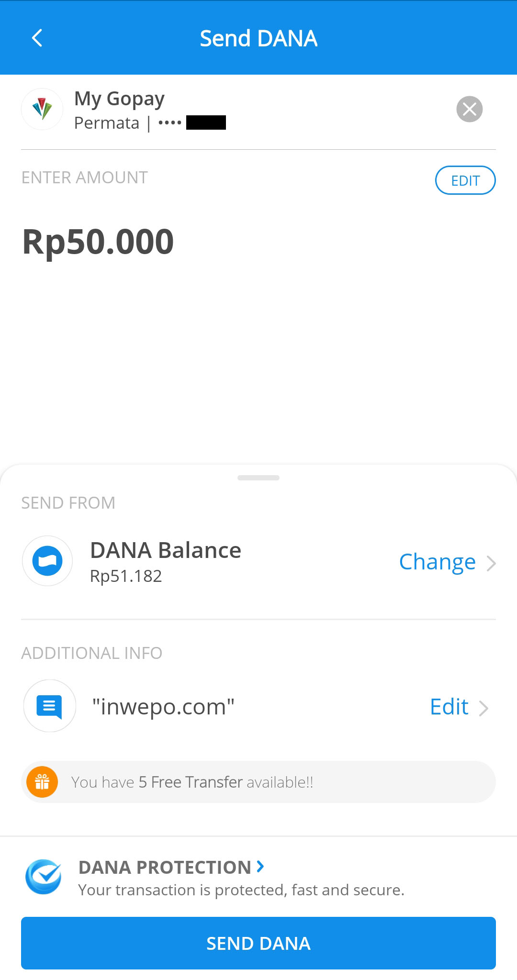
Task: Tap the message note icon
Action: (50, 706)
